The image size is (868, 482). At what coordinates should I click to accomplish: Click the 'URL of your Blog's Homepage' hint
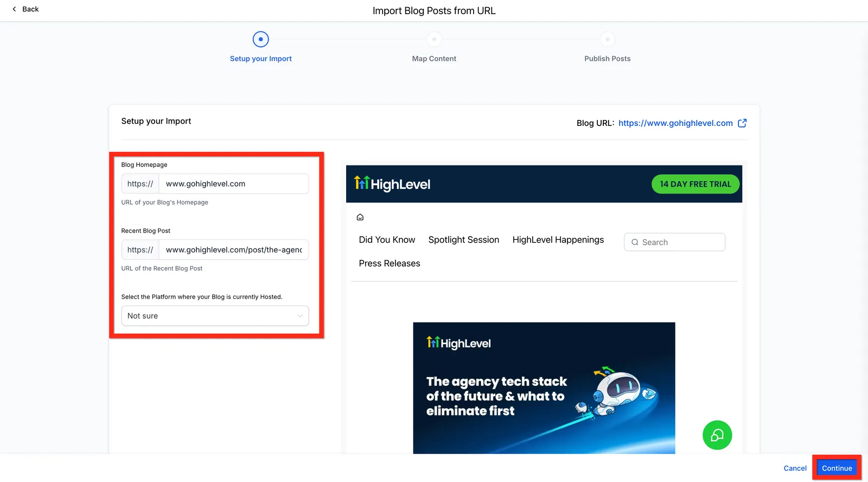pyautogui.click(x=165, y=202)
